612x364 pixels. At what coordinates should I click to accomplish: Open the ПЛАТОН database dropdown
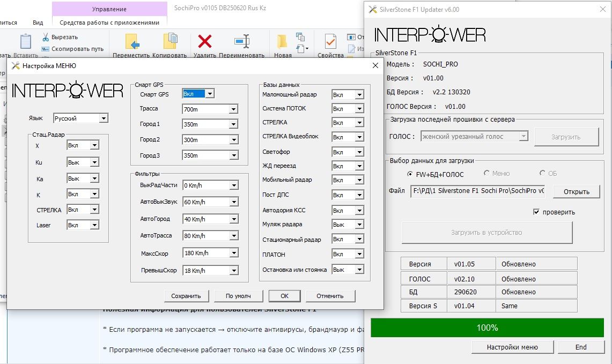pos(359,254)
